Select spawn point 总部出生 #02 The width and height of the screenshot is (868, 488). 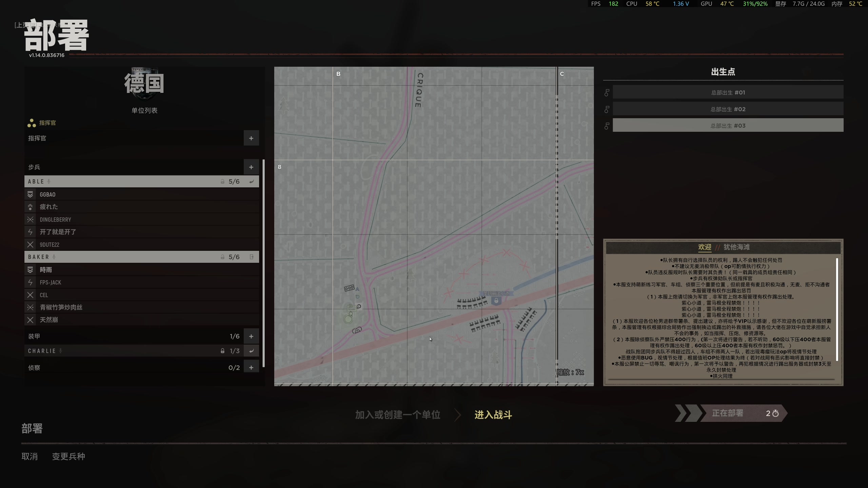point(728,109)
